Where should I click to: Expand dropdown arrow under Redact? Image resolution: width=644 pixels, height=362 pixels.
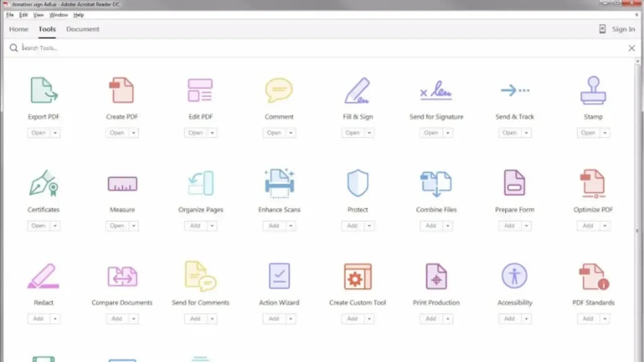click(55, 319)
